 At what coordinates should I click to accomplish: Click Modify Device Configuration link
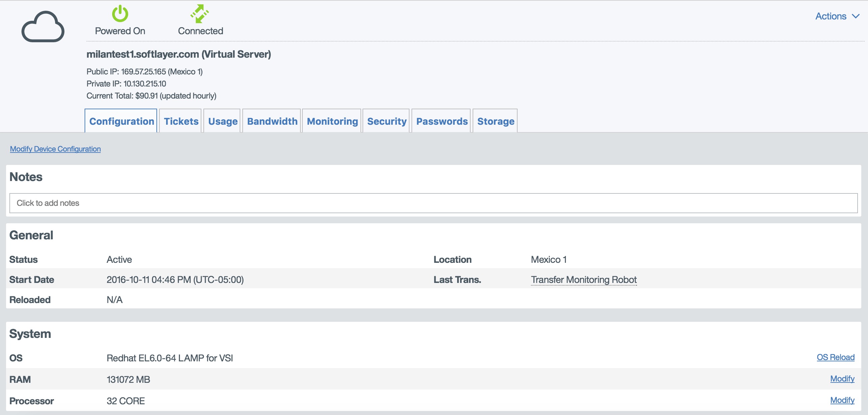(x=55, y=149)
